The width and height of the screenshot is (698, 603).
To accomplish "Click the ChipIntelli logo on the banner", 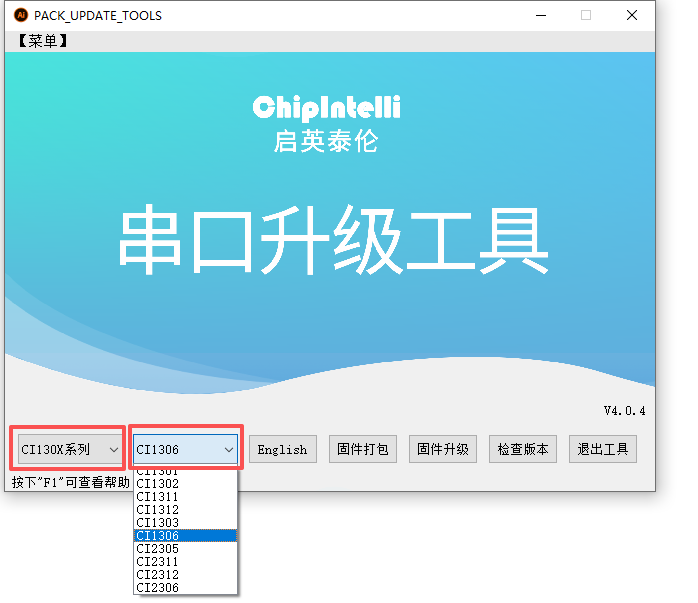I will tap(326, 107).
